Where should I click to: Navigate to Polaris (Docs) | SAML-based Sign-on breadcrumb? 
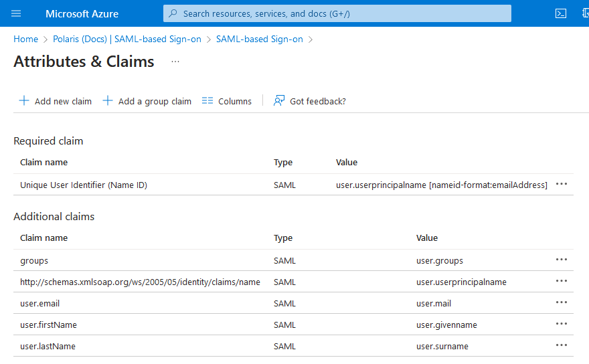pos(127,39)
